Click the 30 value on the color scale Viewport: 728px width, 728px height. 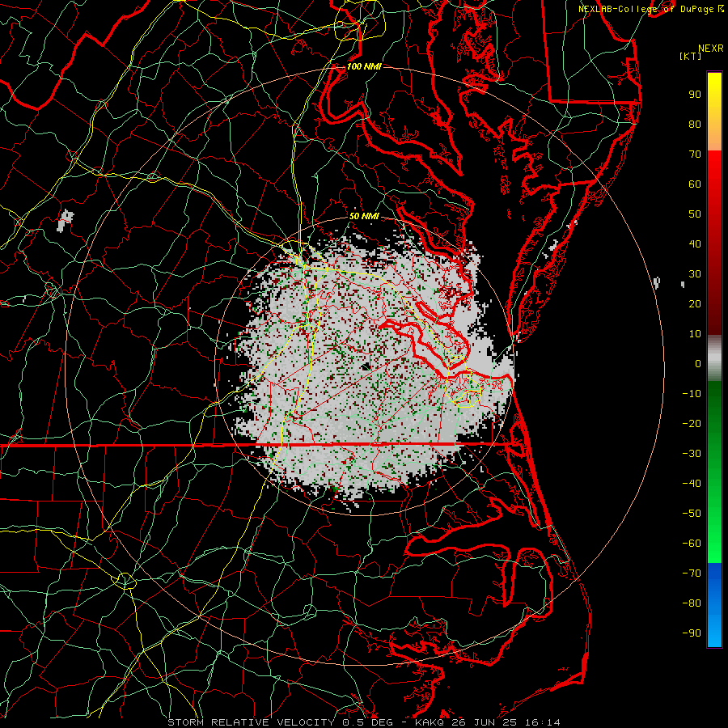point(695,274)
